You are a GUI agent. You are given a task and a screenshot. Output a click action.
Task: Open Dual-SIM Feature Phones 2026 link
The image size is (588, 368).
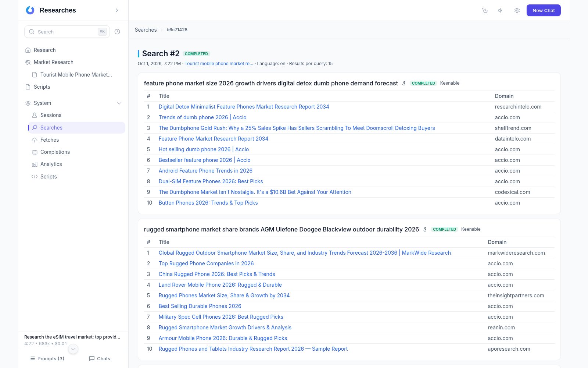click(x=211, y=181)
